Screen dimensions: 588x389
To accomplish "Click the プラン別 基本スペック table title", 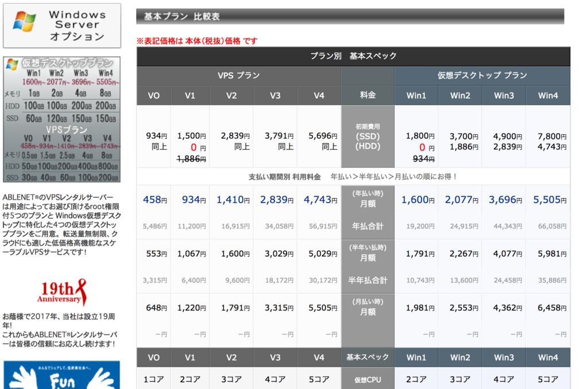I will (x=353, y=56).
